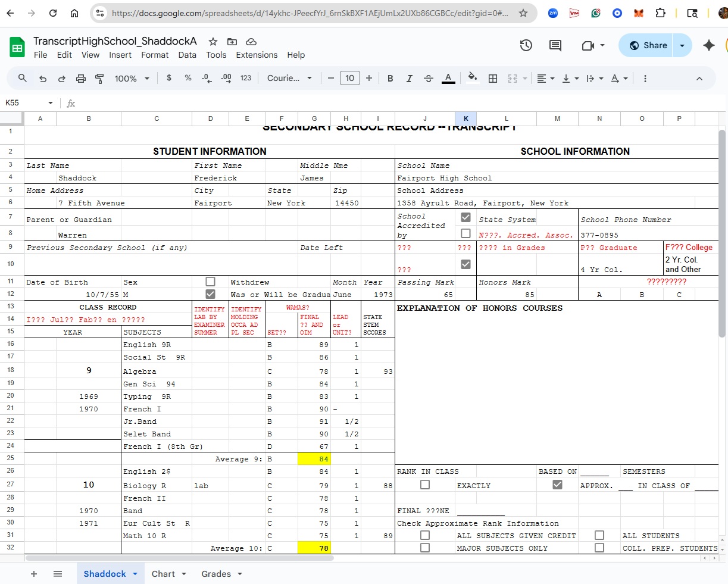Open comments panel icon

pyautogui.click(x=555, y=45)
